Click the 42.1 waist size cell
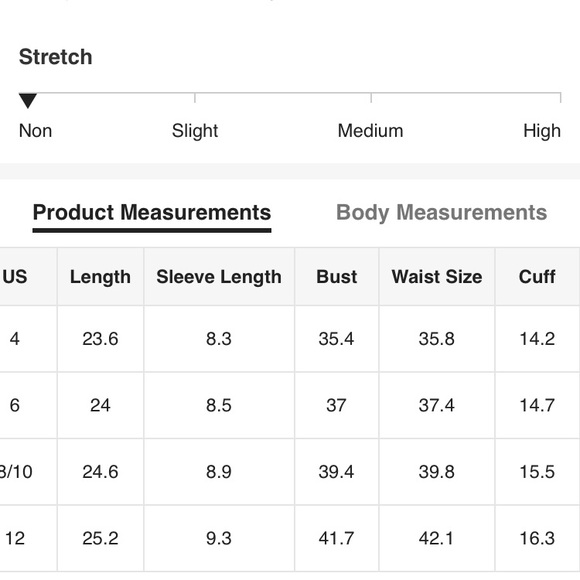This screenshot has height=580, width=580. 437,538
